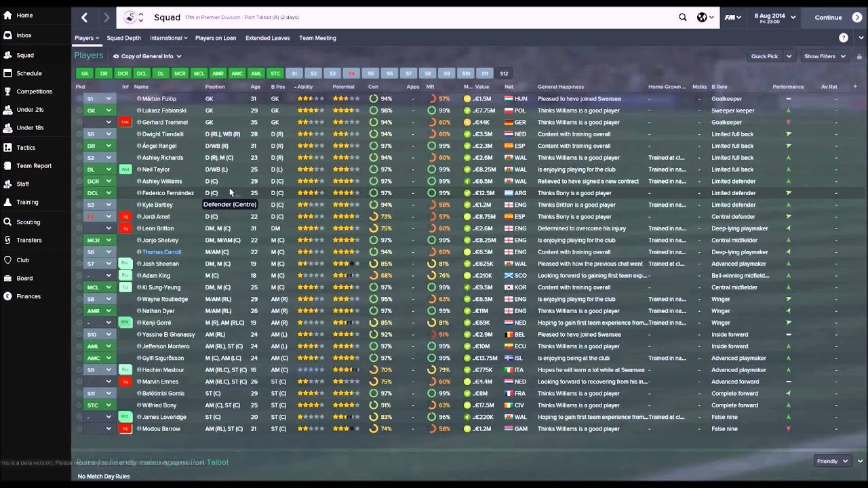Open the Schedule sidebar icon
Image resolution: width=868 pixels, height=488 pixels.
[x=7, y=73]
